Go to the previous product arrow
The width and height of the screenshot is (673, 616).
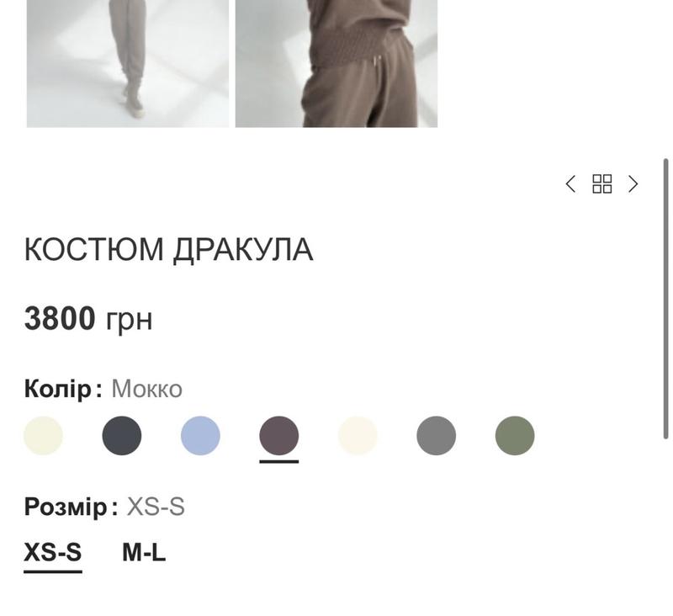[570, 184]
